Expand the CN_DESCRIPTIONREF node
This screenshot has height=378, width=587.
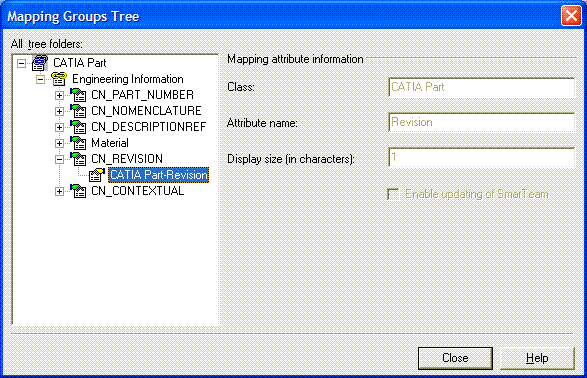coord(59,128)
